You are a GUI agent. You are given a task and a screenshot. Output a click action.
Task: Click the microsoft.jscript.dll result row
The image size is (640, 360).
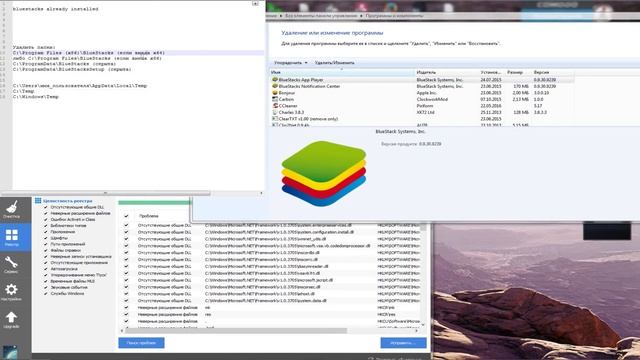(x=271, y=280)
